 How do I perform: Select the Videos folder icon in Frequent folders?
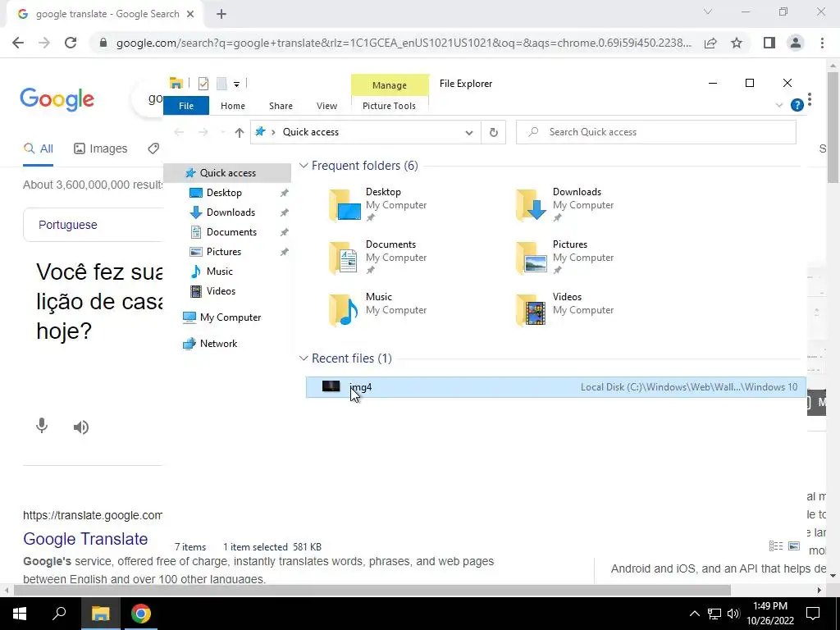click(532, 309)
